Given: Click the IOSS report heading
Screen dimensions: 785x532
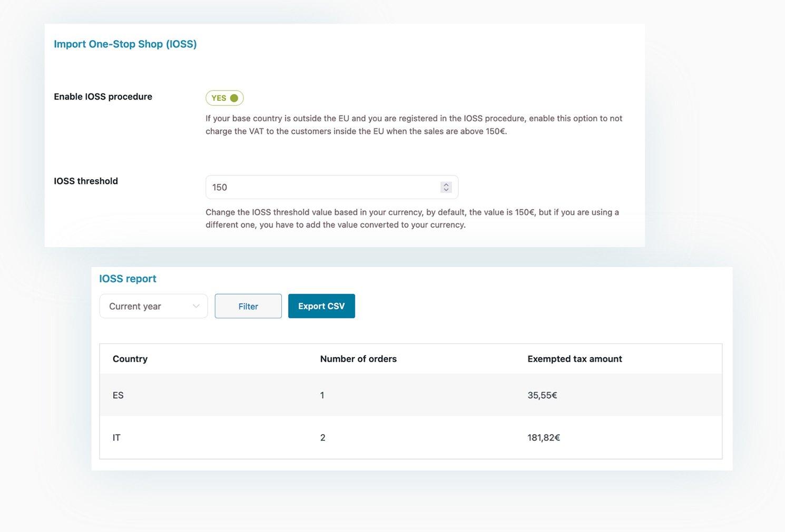Looking at the screenshot, I should pyautogui.click(x=128, y=279).
